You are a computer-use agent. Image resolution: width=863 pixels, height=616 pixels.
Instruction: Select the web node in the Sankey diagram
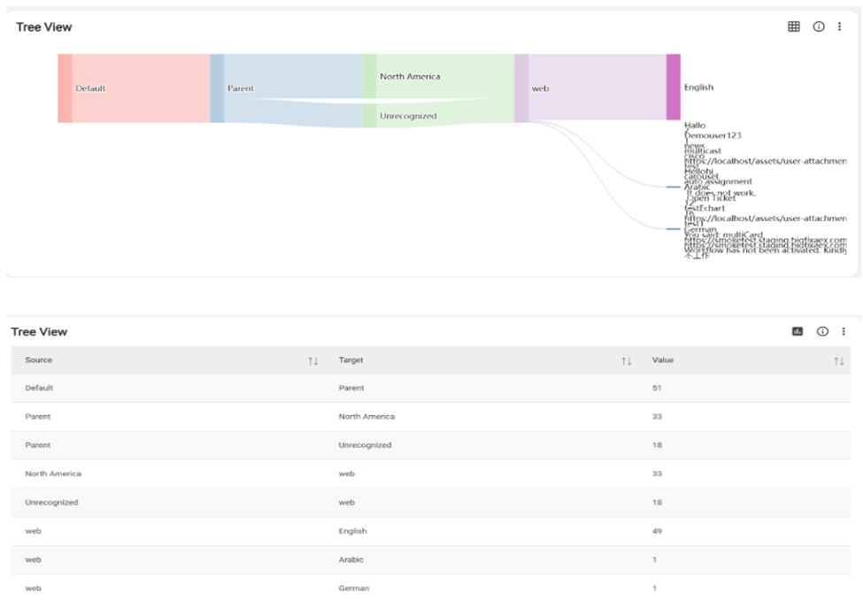[521, 88]
